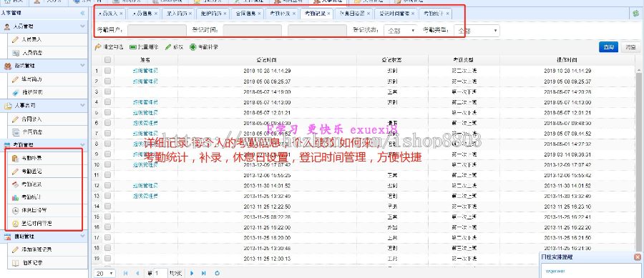Open the page size dropdown showing 20

pyautogui.click(x=104, y=273)
